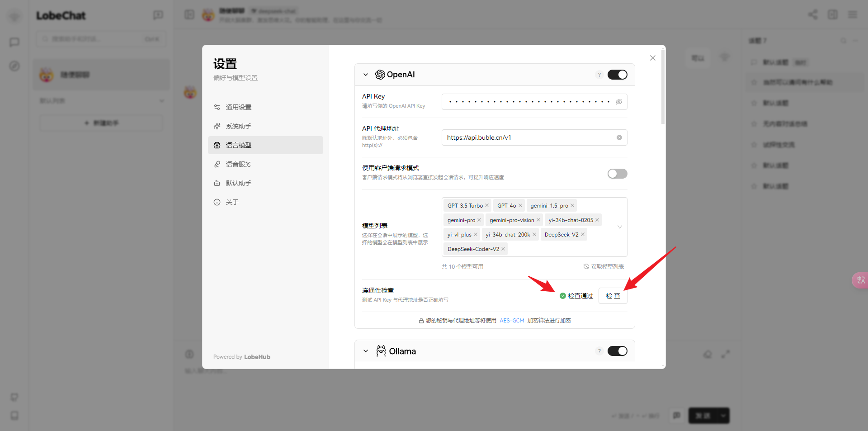This screenshot has width=868, height=431.
Task: Remove GPT-4o model tag
Action: coord(520,206)
